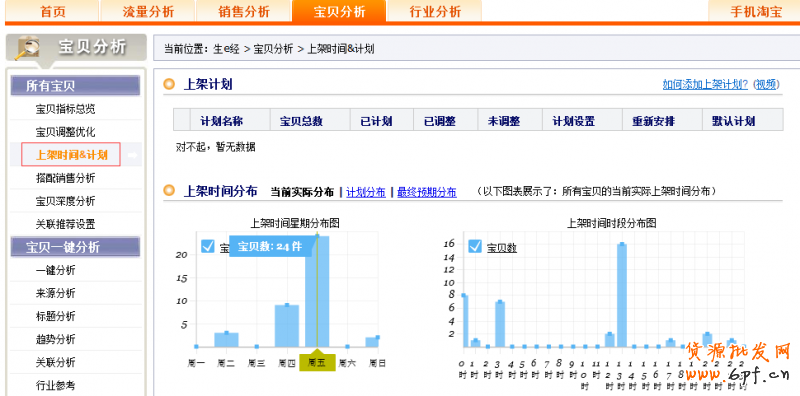Viewport: 800px width, 396px height.
Task: Click the 宝贝分析 magnifier folder icon
Action: (27, 47)
